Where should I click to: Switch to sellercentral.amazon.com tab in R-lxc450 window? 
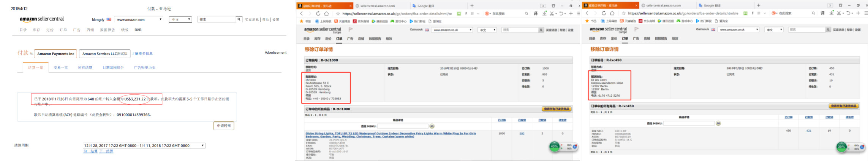[x=664, y=5]
